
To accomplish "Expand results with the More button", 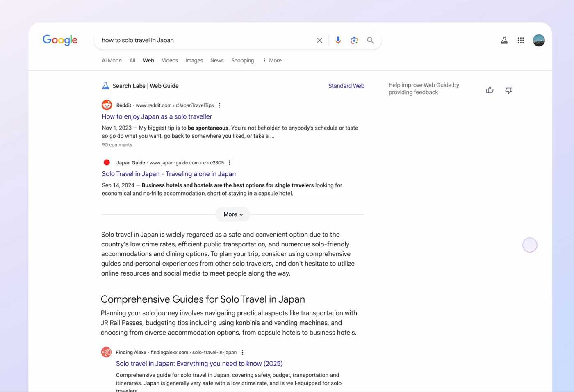I will click(233, 214).
